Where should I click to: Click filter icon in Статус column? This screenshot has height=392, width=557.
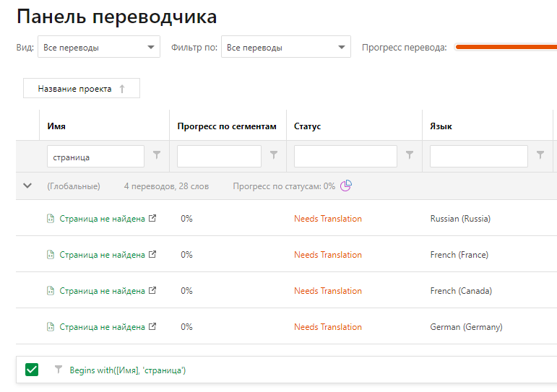[410, 155]
